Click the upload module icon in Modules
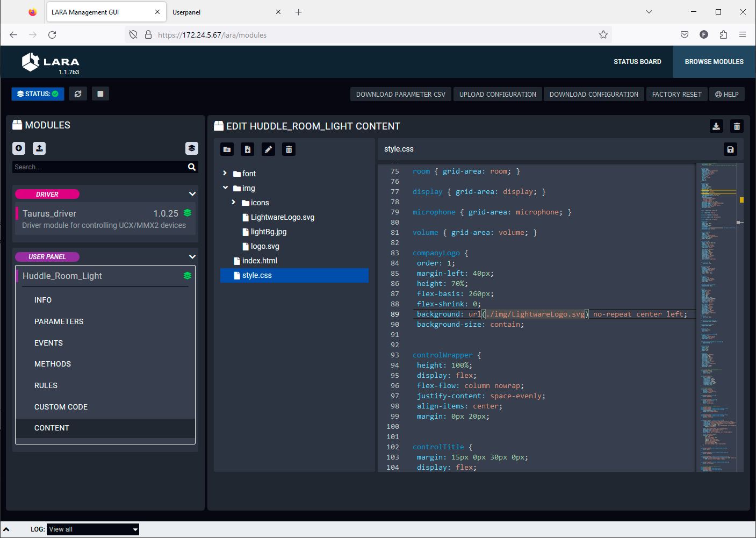 [x=39, y=148]
